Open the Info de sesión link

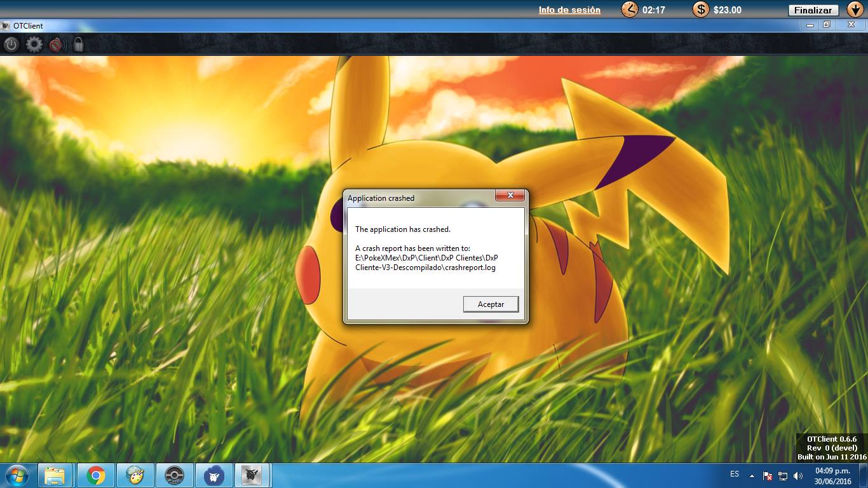click(x=569, y=10)
